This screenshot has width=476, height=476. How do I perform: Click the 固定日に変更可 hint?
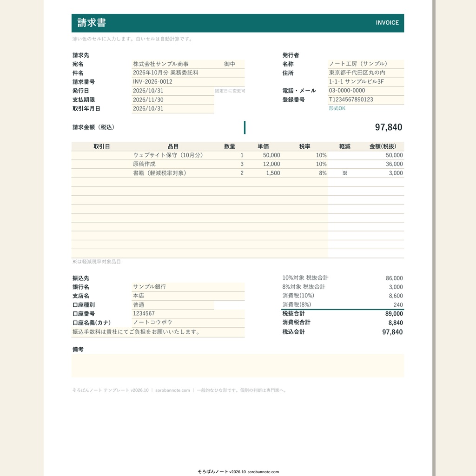click(230, 91)
